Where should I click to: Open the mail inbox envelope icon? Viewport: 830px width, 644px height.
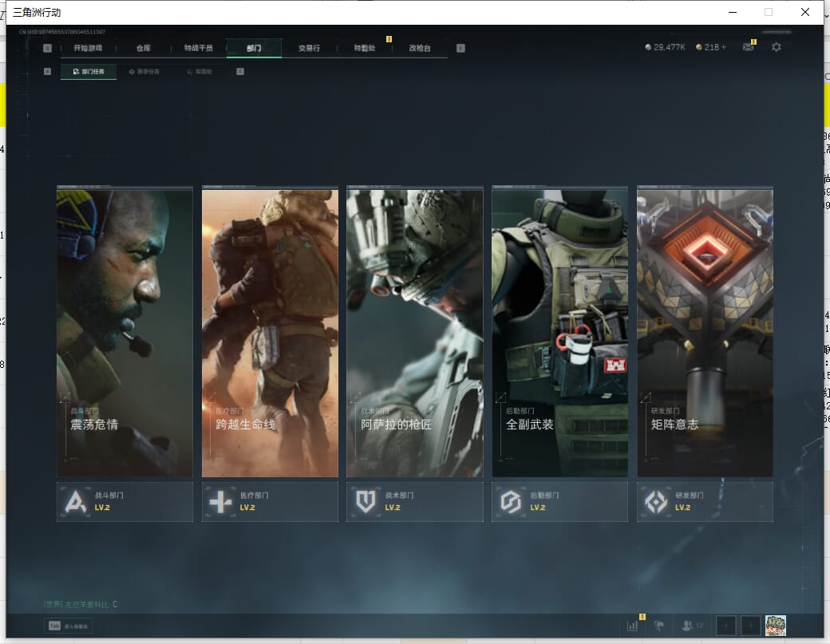(x=748, y=47)
